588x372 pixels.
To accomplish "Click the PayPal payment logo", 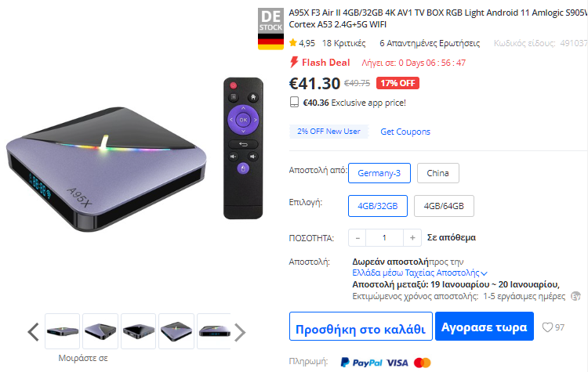I will pos(361,363).
